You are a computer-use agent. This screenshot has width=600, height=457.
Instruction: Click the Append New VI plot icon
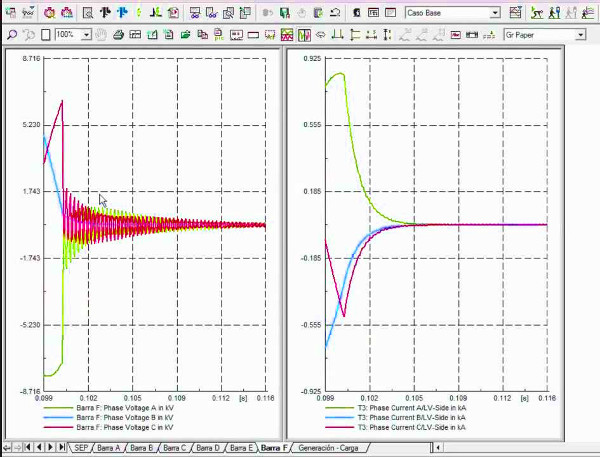(236, 35)
